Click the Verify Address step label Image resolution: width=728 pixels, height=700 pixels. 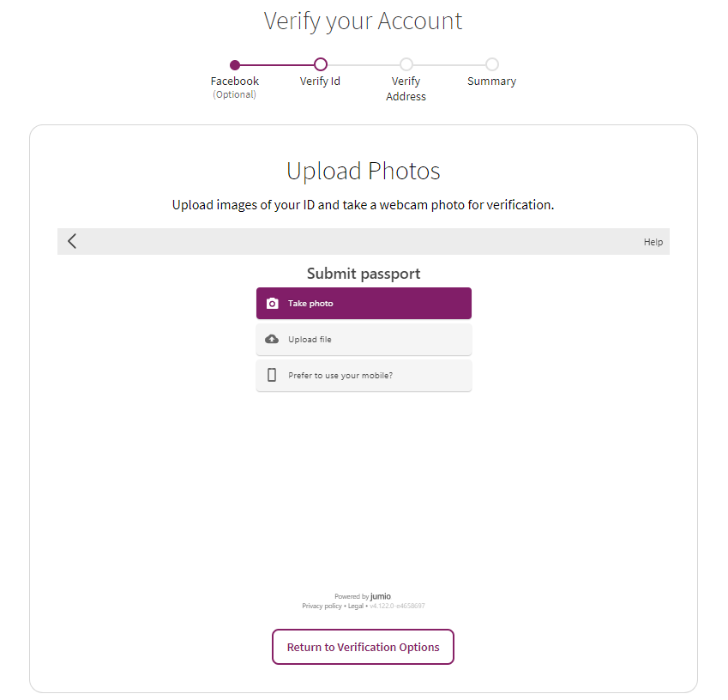click(x=406, y=88)
